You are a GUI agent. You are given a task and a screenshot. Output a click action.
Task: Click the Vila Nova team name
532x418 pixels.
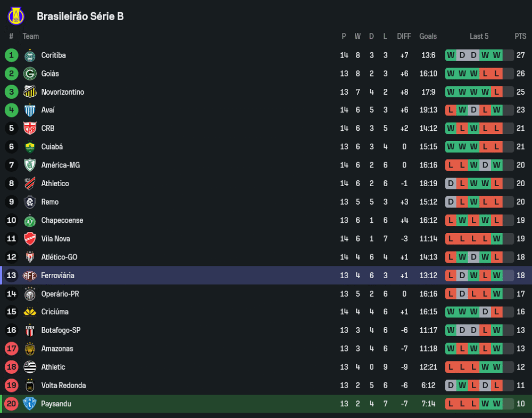[x=55, y=239]
